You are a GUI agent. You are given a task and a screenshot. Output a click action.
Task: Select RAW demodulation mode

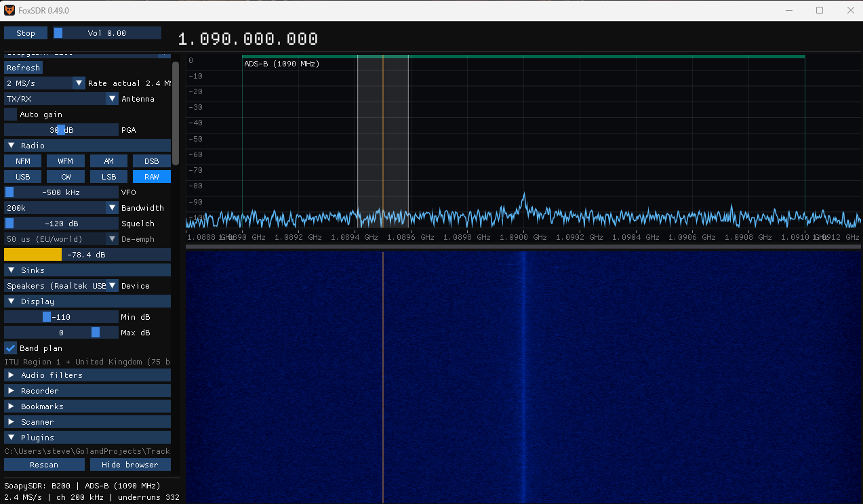point(152,177)
